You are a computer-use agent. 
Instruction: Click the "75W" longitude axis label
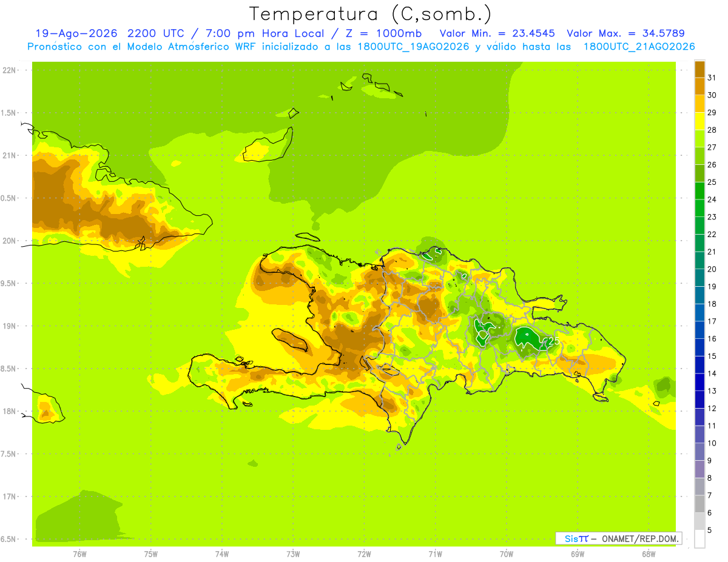pyautogui.click(x=151, y=554)
